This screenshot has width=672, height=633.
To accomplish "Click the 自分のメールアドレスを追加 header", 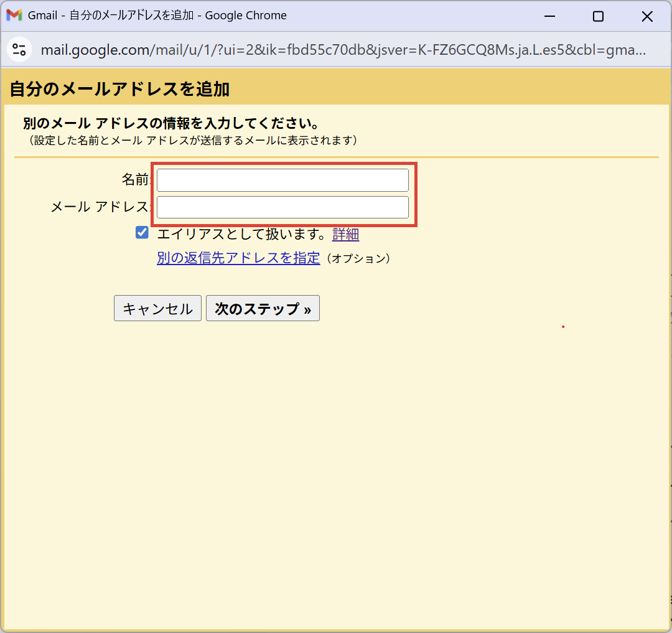I will 119,89.
